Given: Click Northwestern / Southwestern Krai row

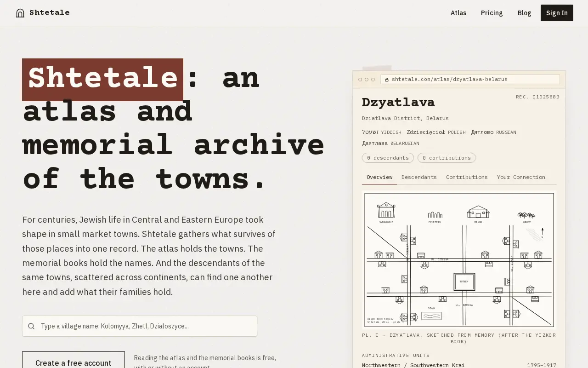Looking at the screenshot, I should pyautogui.click(x=459, y=365).
